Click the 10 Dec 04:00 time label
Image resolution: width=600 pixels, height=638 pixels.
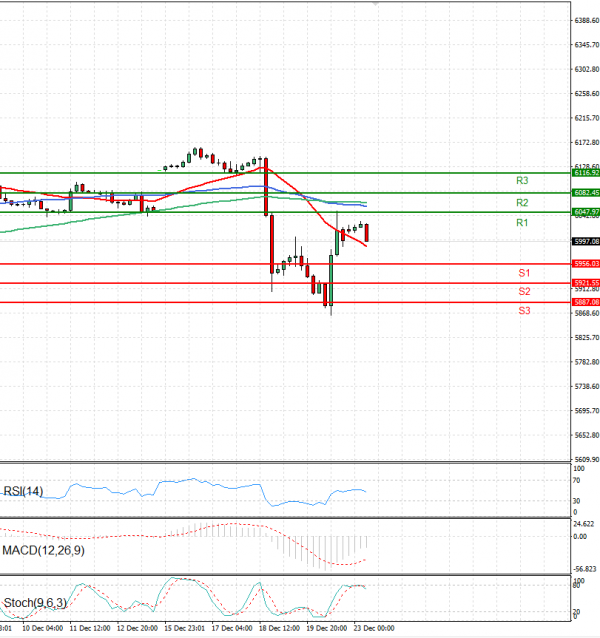[43, 628]
